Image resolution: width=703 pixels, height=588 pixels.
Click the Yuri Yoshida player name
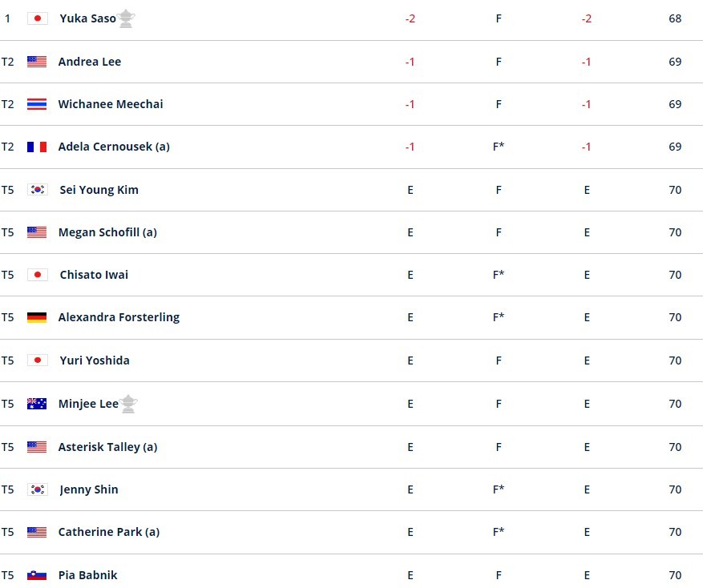(x=95, y=360)
